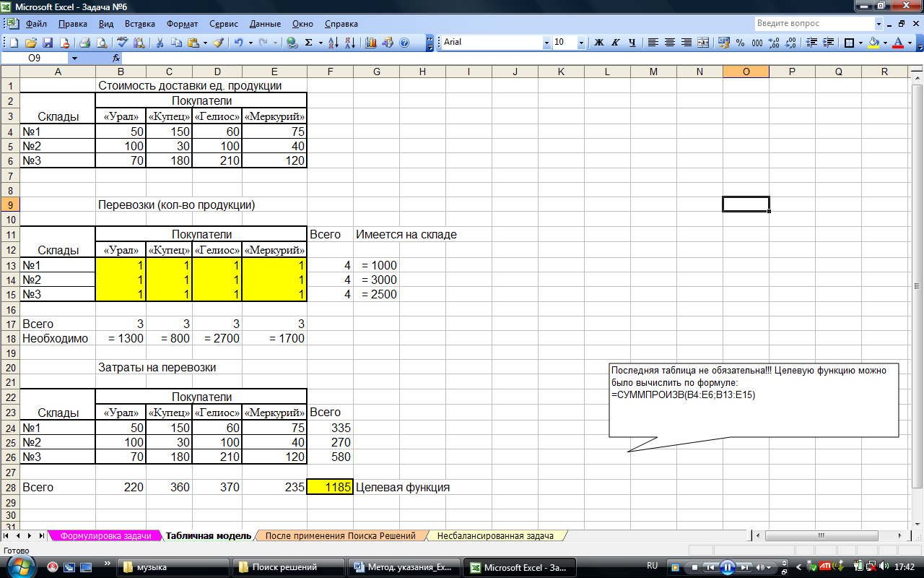Paste with the clipboard icon
Image resolution: width=924 pixels, height=578 pixels.
click(193, 43)
